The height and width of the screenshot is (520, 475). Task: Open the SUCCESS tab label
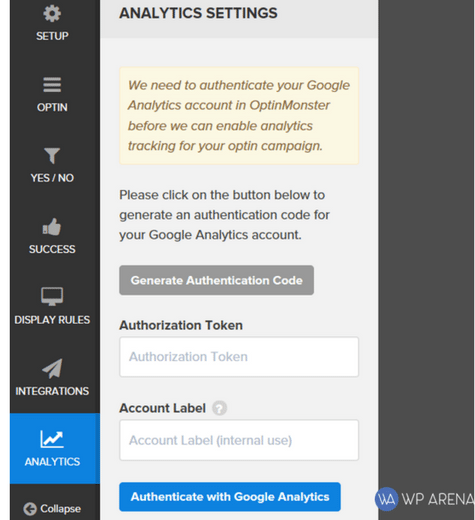52,249
